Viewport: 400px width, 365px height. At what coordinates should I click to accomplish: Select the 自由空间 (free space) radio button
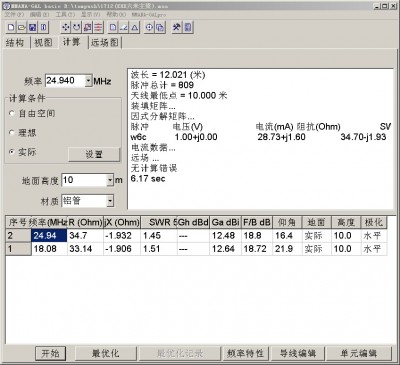(12, 113)
